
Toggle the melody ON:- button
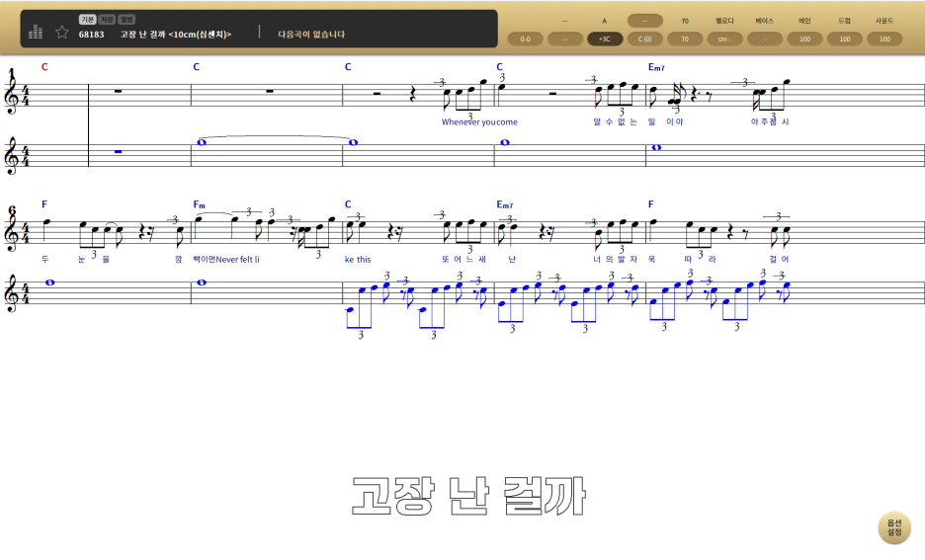coord(725,39)
